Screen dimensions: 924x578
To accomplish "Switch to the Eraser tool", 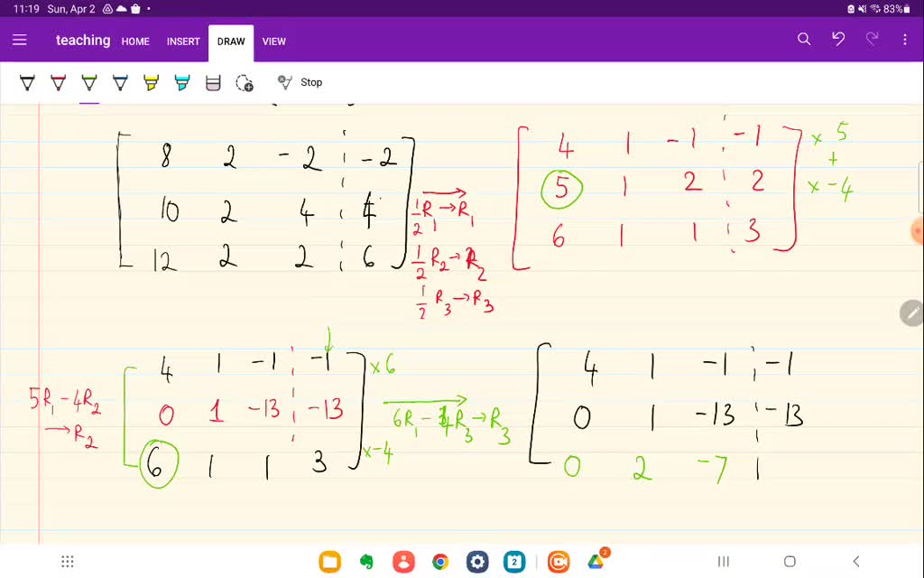I will 213,82.
